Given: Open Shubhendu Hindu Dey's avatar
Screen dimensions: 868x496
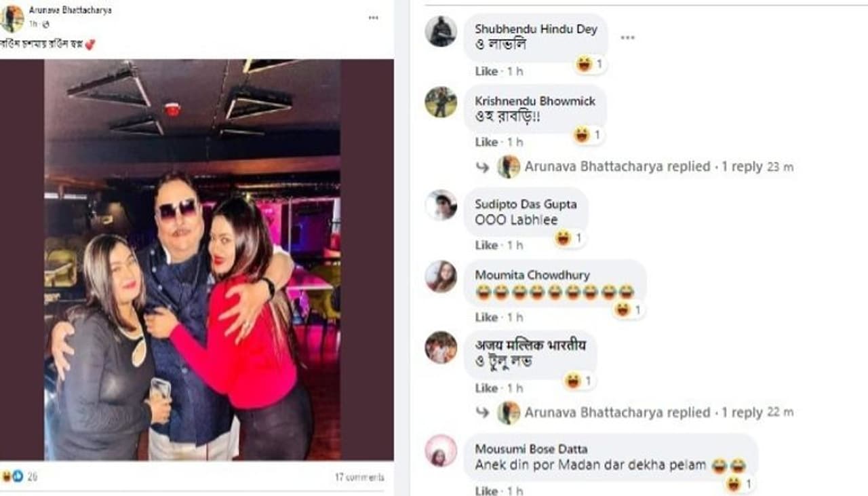Looking at the screenshot, I should coord(441,31).
